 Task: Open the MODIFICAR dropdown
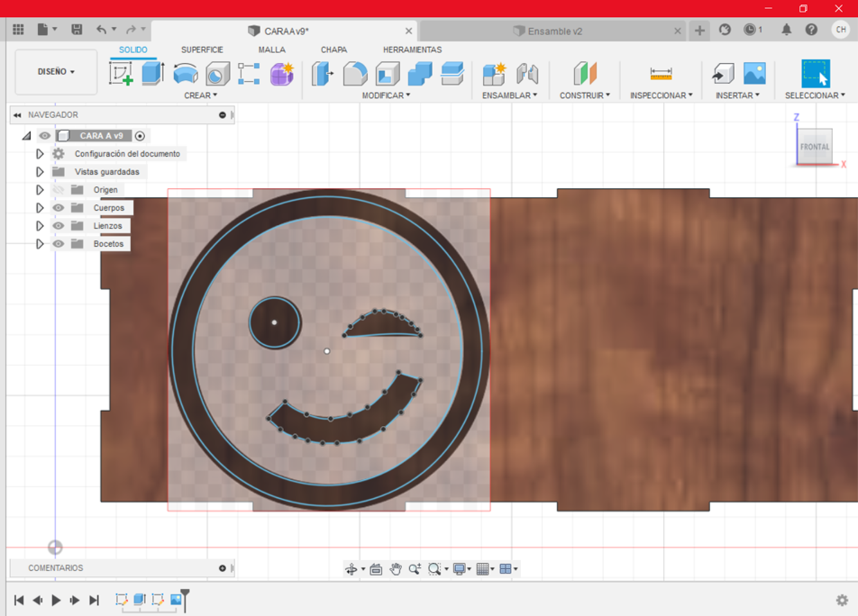pyautogui.click(x=385, y=95)
